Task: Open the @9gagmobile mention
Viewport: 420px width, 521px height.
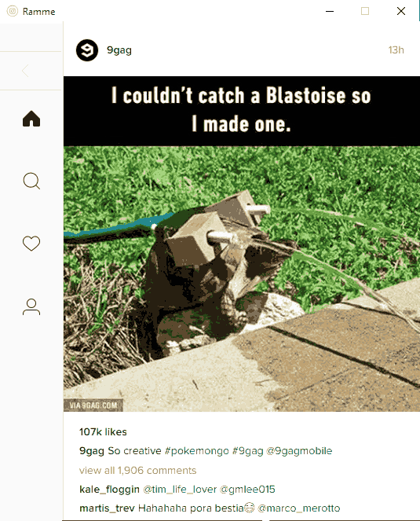Action: pos(299,451)
